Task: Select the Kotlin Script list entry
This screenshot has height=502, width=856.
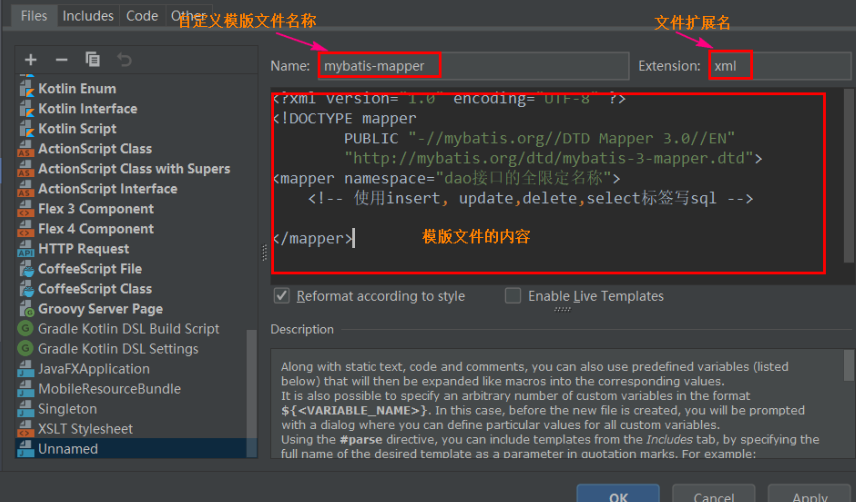Action: [77, 129]
